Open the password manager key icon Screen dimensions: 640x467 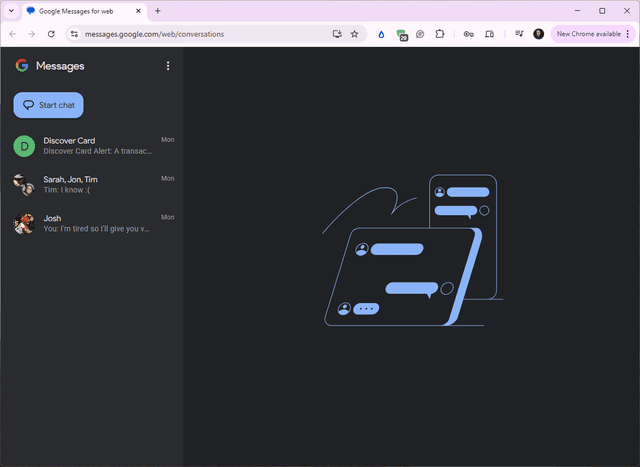click(x=468, y=33)
